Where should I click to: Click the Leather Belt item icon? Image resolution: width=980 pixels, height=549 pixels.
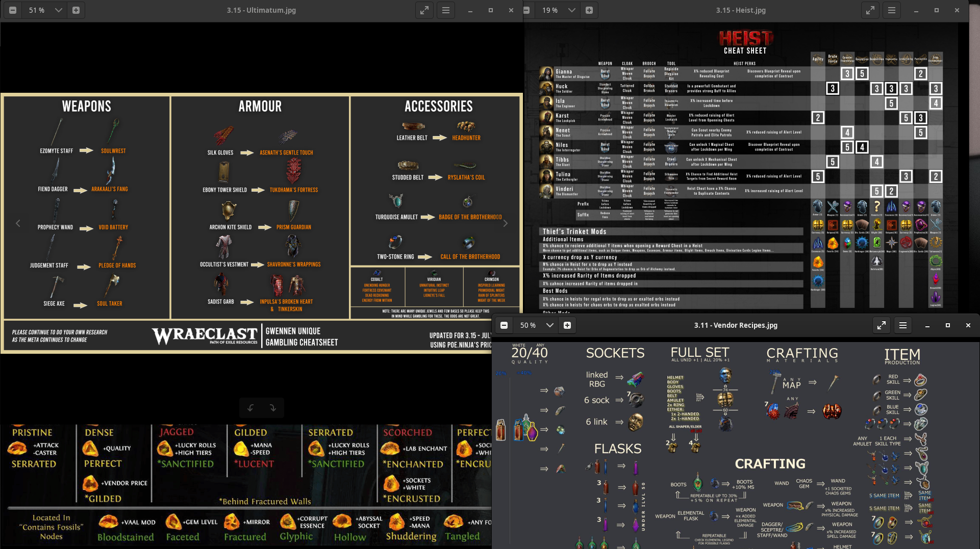[x=413, y=126]
